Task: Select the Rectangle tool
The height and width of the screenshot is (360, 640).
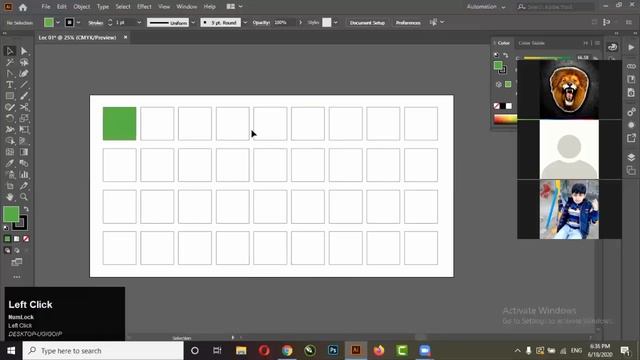Action: 10,96
